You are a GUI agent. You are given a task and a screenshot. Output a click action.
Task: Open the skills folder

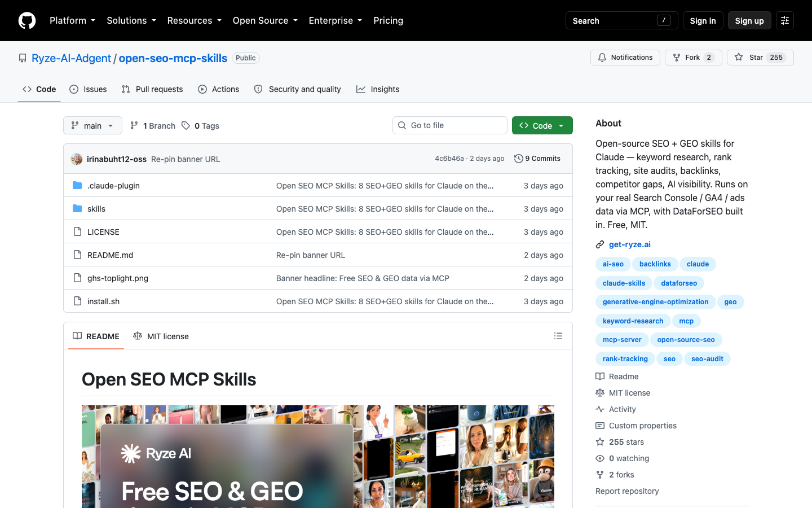click(96, 209)
